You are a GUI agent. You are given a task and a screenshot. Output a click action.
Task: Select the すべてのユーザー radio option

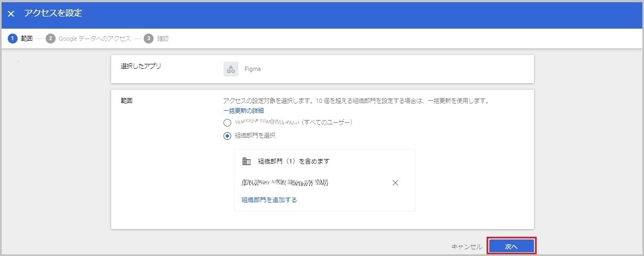(x=227, y=122)
